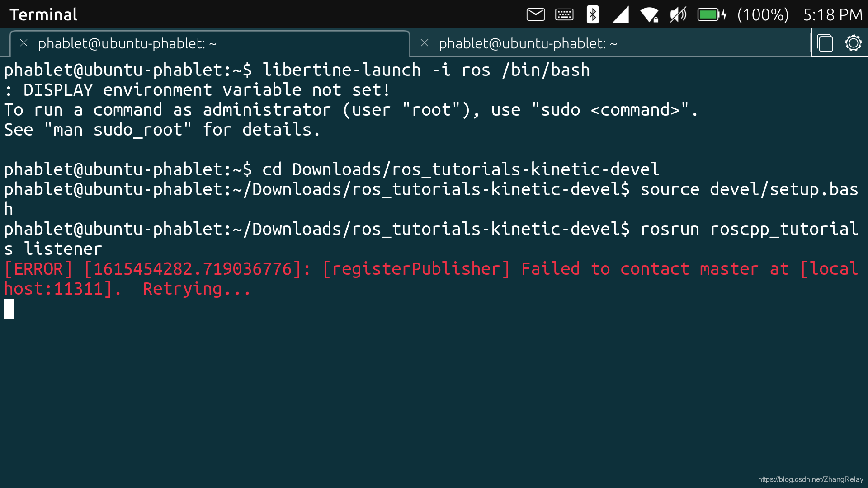Open the tabs overview icon
868x488 pixels.
point(825,43)
